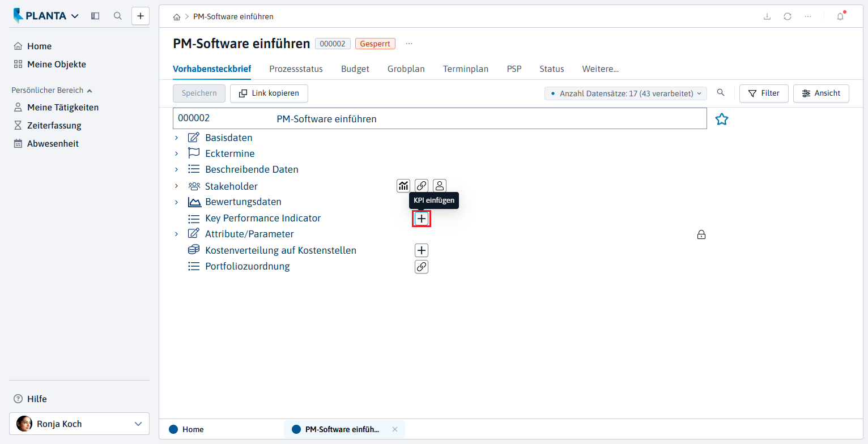Image resolution: width=868 pixels, height=444 pixels.
Task: Click the link icon in the Portfoliozuordnung row
Action: click(x=422, y=267)
